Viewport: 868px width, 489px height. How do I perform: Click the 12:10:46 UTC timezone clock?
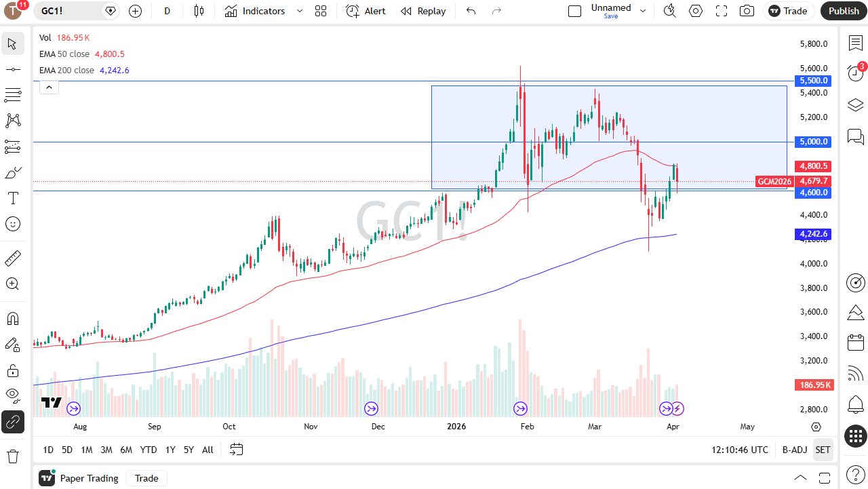click(740, 450)
